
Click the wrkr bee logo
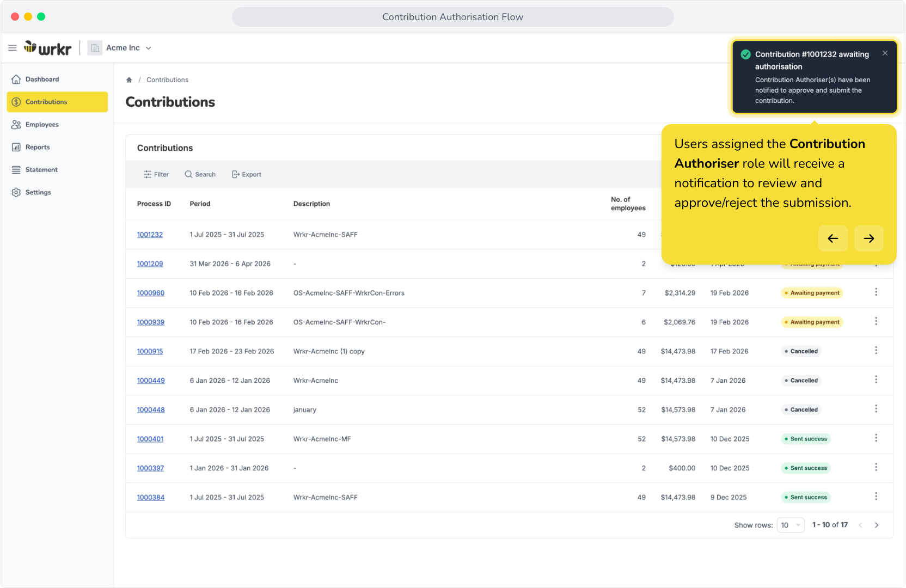(47, 48)
